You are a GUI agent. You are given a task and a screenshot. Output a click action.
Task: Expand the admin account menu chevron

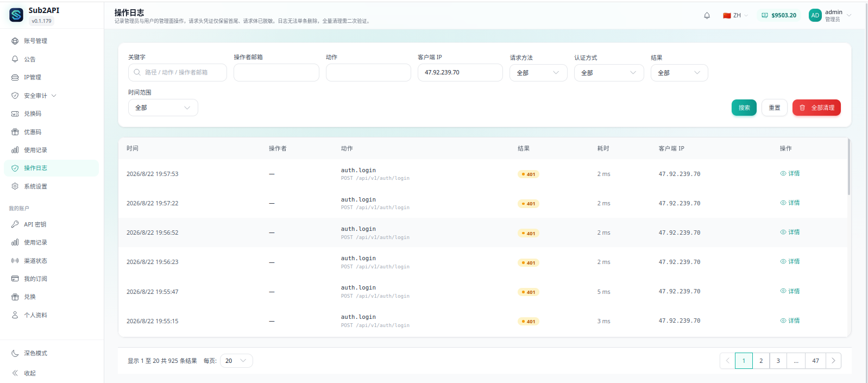[849, 15]
